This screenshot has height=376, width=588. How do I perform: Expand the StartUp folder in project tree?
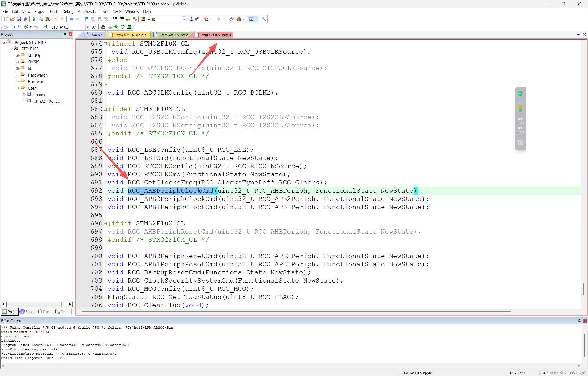point(17,55)
